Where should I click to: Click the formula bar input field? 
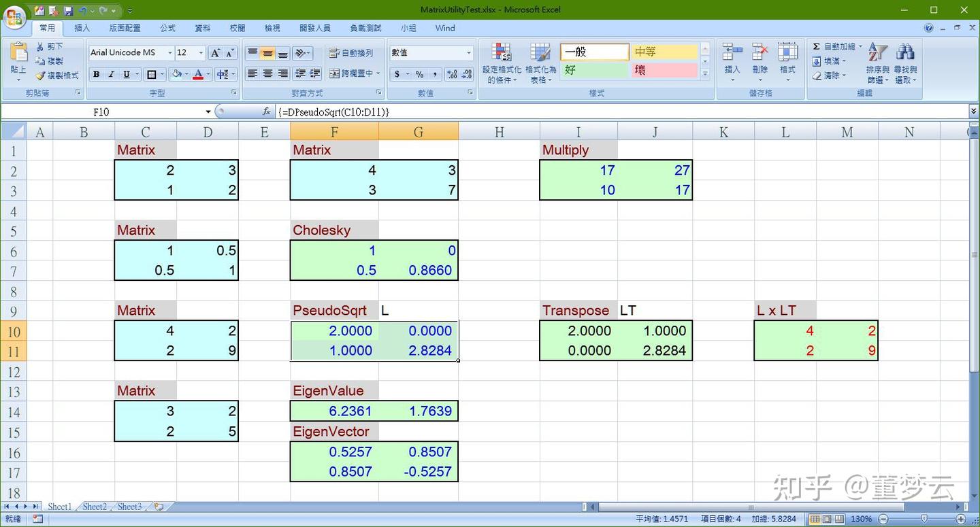tap(621, 112)
